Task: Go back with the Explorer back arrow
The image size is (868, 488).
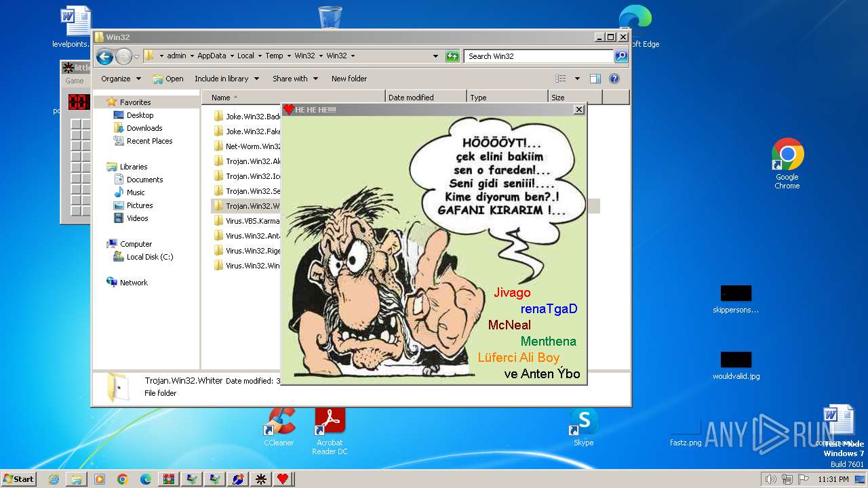Action: [104, 56]
